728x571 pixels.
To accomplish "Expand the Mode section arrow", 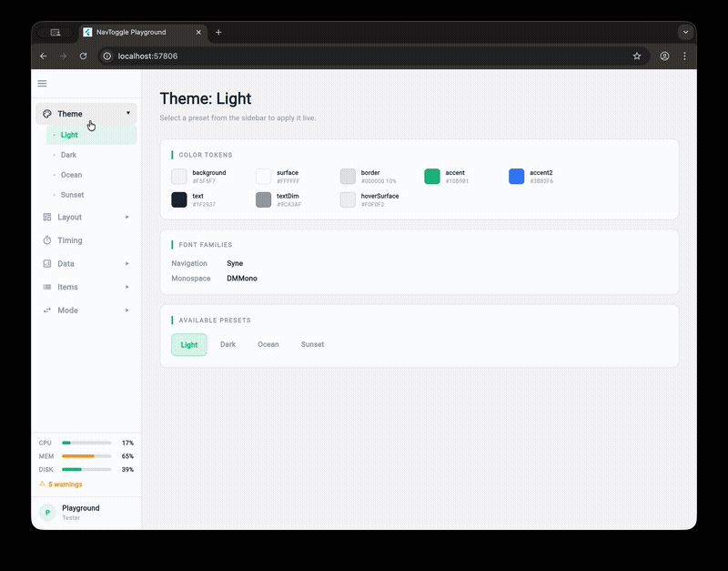I will pyautogui.click(x=127, y=310).
